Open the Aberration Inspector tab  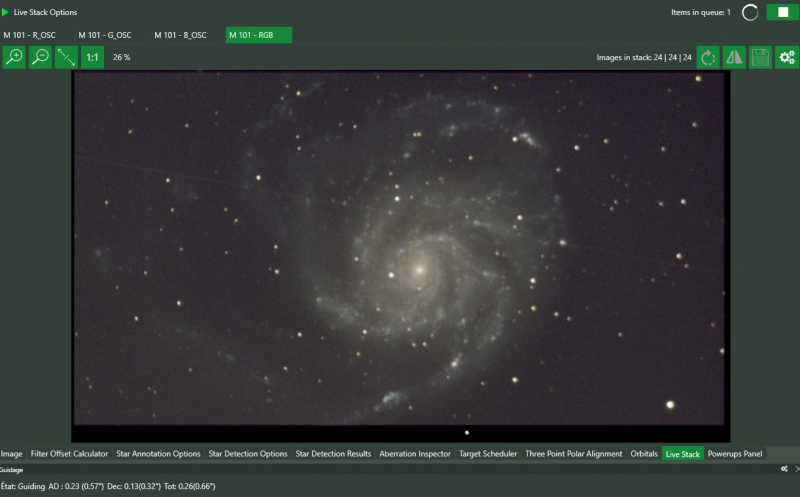415,454
